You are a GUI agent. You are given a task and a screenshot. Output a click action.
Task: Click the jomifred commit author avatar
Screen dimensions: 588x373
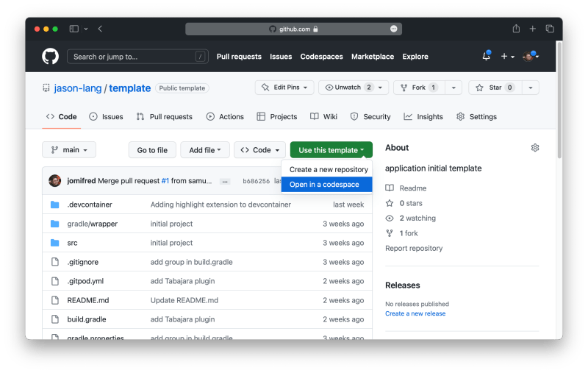[54, 180]
